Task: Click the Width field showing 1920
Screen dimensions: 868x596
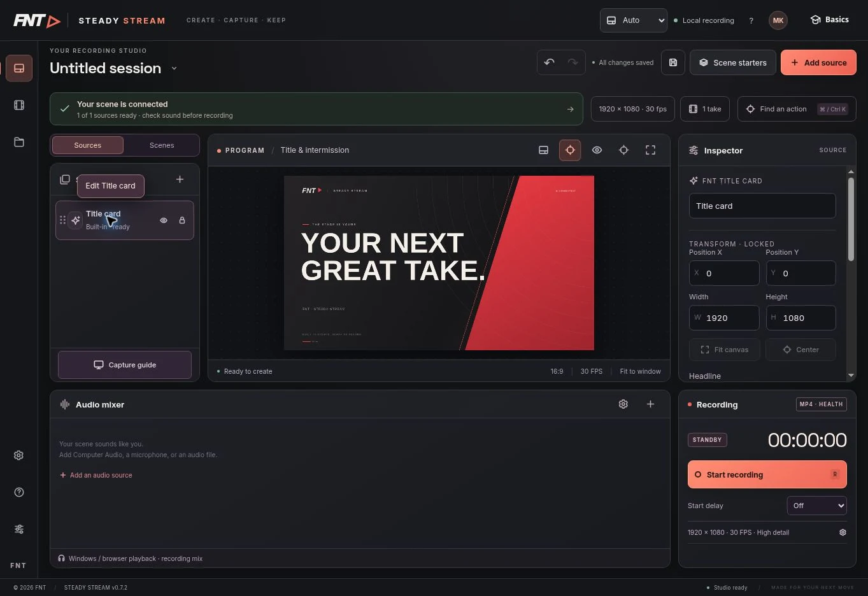Action: (x=724, y=318)
